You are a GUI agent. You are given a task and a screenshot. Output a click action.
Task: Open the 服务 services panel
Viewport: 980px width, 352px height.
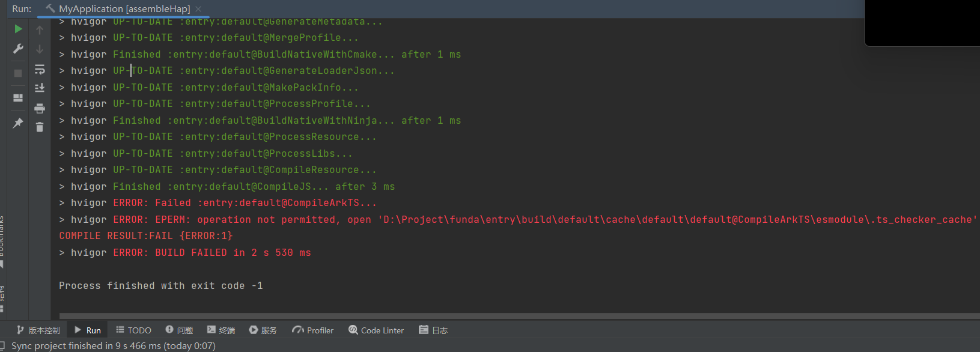point(263,330)
